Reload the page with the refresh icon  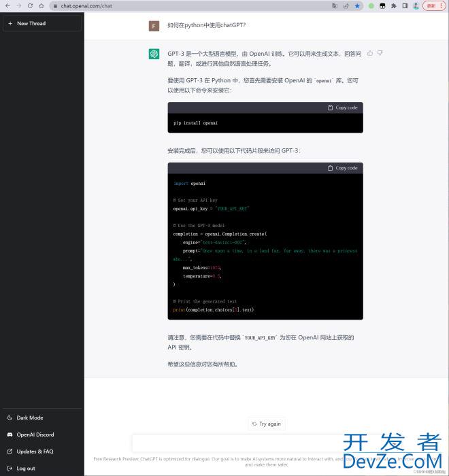tap(30, 5)
